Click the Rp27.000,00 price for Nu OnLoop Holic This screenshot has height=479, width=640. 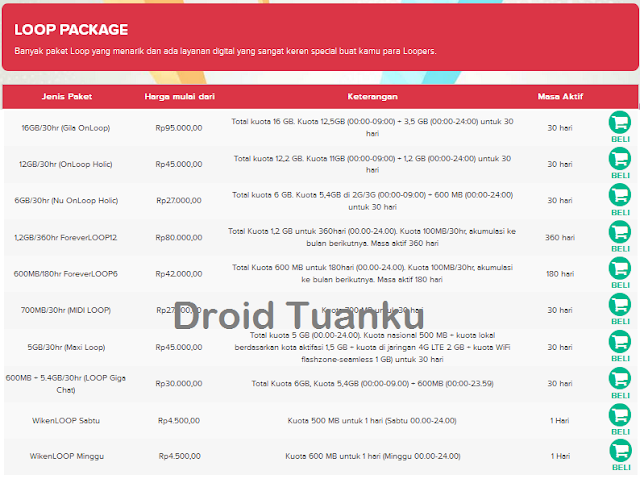tap(179, 201)
